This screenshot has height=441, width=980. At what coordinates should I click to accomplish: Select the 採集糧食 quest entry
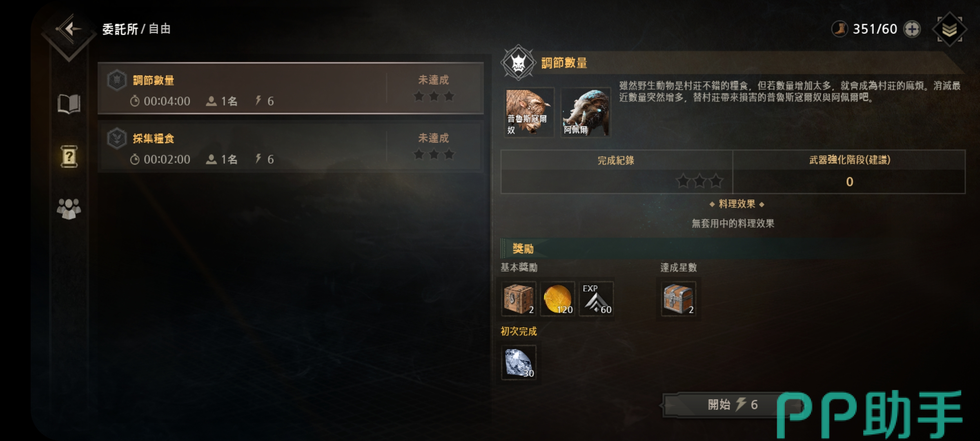tap(291, 146)
